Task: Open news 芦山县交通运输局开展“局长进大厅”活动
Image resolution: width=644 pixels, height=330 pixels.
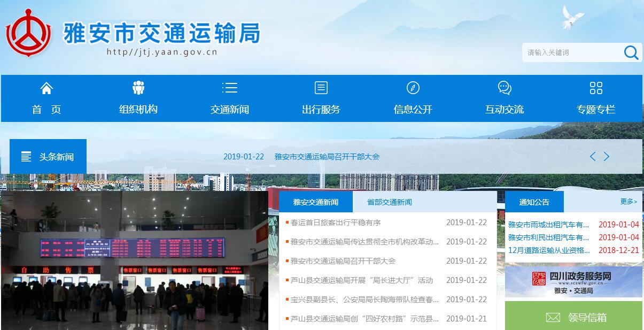Action: pos(362,280)
